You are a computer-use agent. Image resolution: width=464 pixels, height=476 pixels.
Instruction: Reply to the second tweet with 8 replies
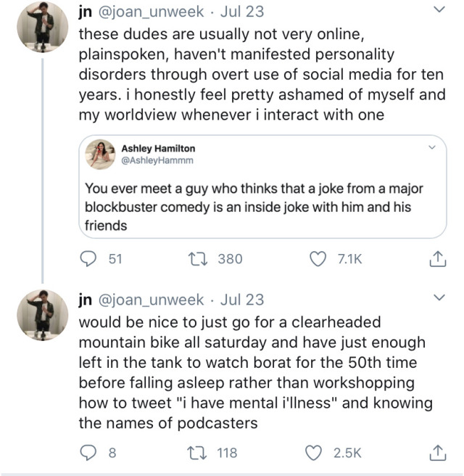[x=88, y=453]
